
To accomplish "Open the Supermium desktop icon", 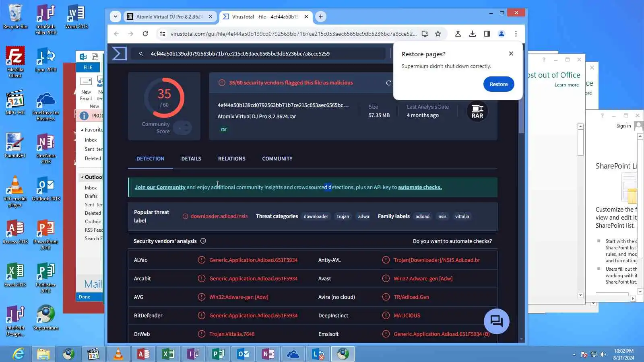I will (x=46, y=317).
